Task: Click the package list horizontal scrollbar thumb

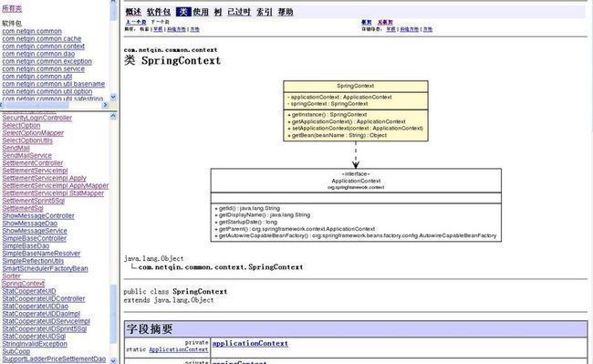Action: 37,105
